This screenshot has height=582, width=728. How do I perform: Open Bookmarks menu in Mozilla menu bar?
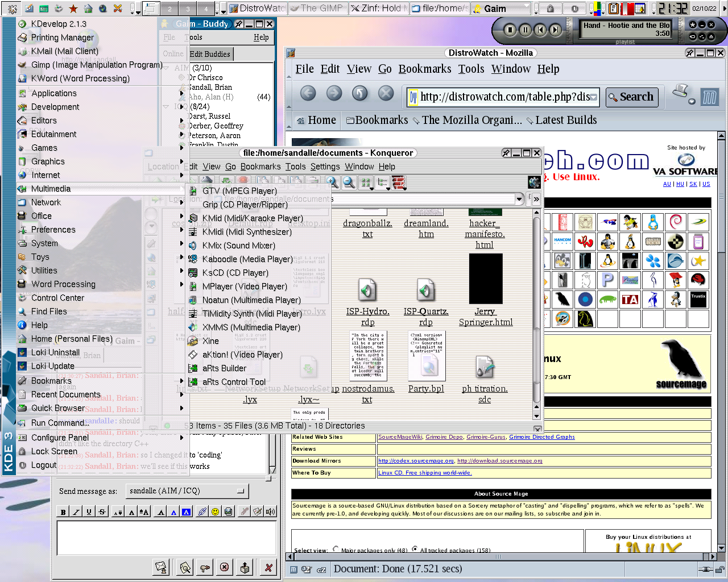(x=424, y=69)
